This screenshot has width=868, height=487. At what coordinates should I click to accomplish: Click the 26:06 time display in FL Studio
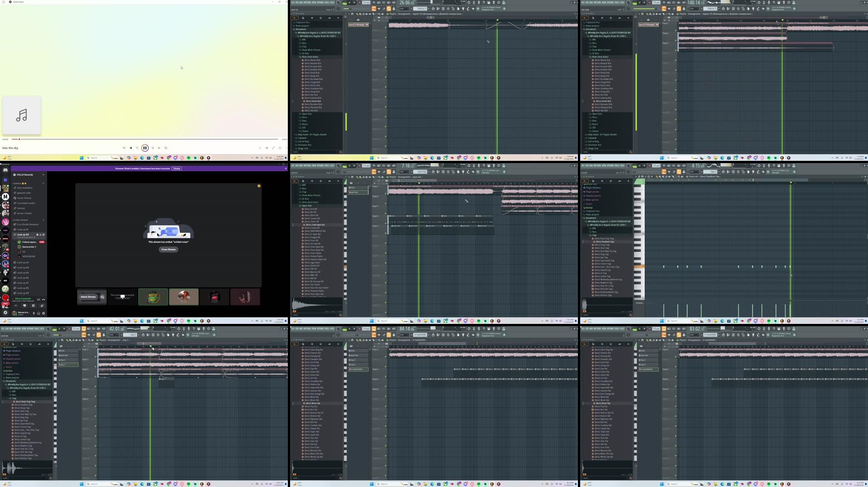(x=407, y=3)
